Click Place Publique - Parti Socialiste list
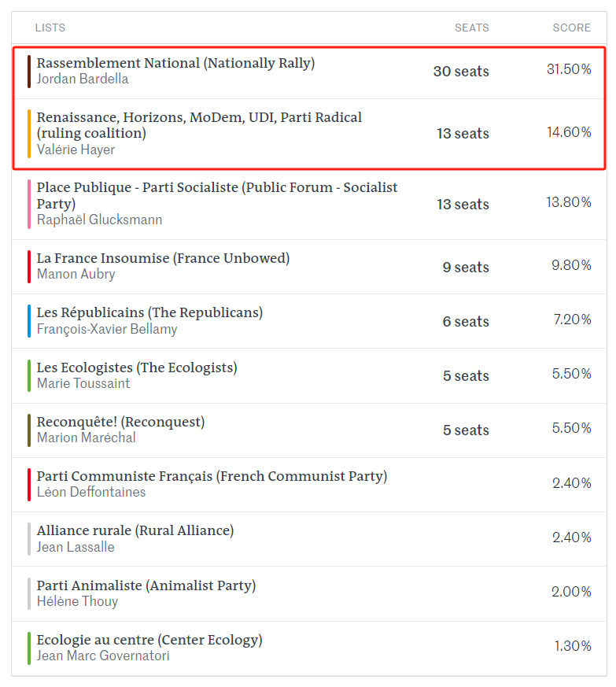This screenshot has height=687, width=616. coord(217,195)
